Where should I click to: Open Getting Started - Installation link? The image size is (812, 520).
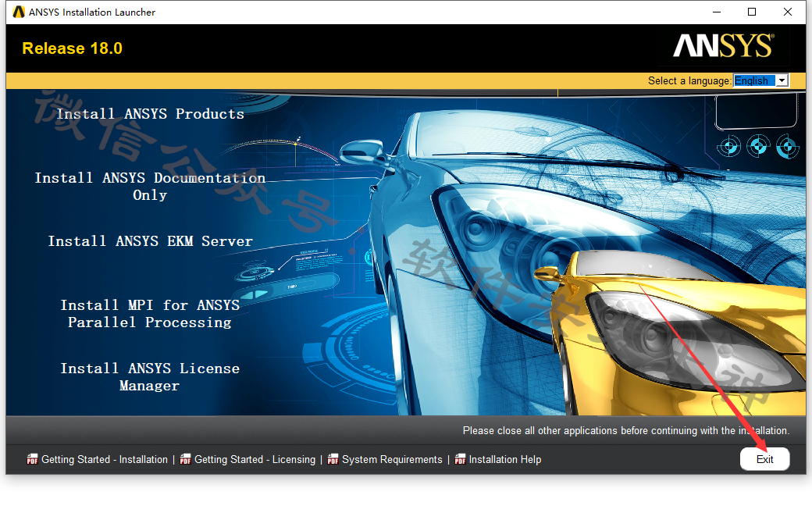105,459
